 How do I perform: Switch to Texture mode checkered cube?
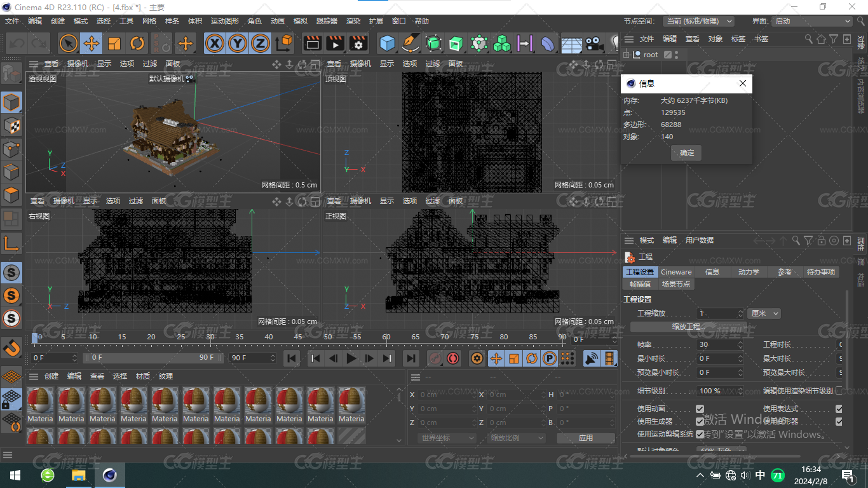point(11,125)
